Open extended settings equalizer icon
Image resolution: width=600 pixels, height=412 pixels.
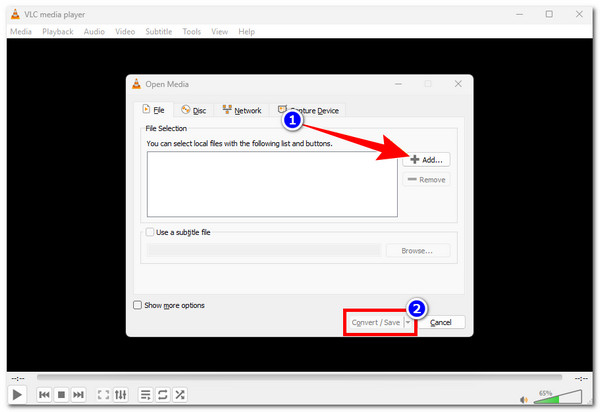121,394
